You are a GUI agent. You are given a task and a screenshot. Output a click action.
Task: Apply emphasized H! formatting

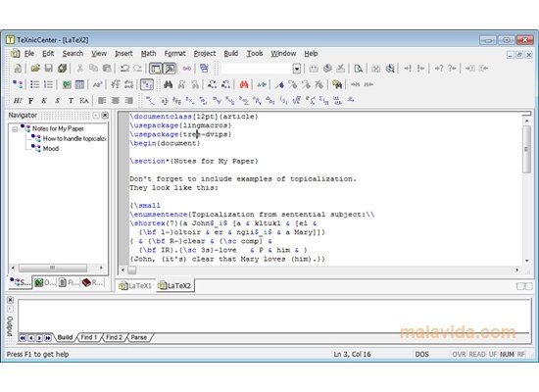click(18, 101)
